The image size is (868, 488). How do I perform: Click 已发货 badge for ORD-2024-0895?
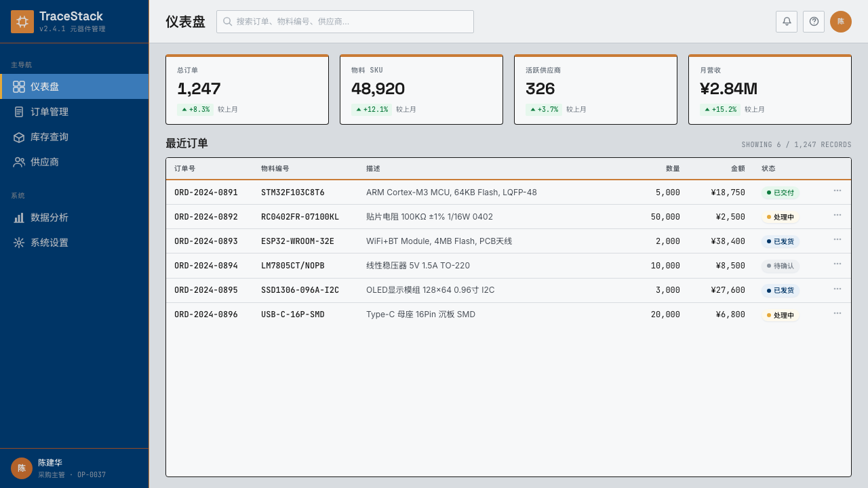(781, 290)
